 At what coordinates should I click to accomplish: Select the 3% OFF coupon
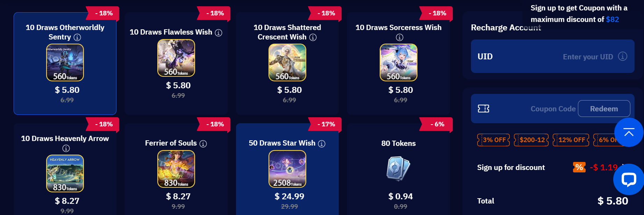(x=493, y=140)
